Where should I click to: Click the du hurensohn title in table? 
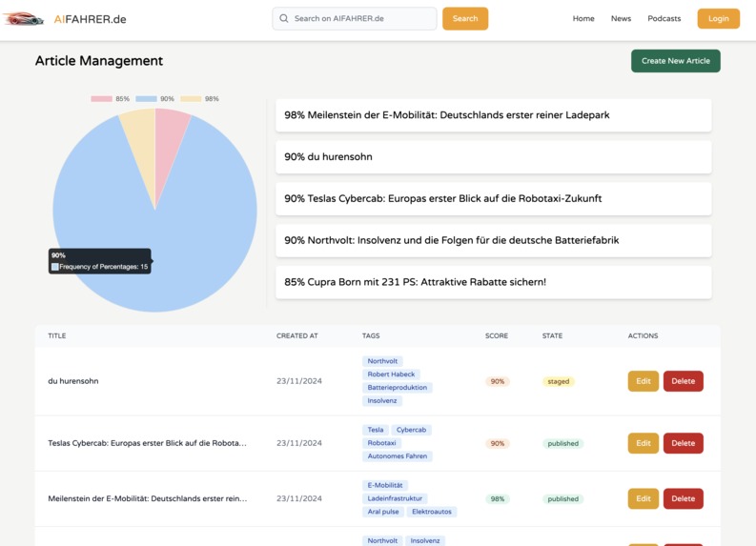(73, 381)
